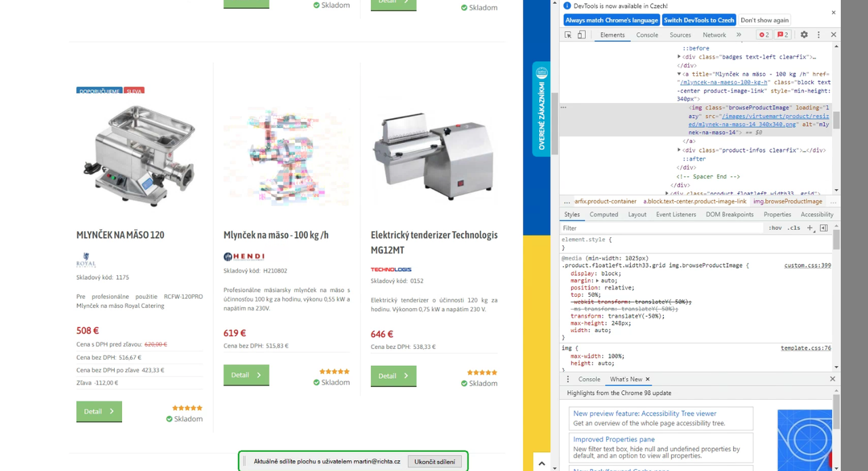
Task: Close the DevTools panel
Action: click(833, 35)
